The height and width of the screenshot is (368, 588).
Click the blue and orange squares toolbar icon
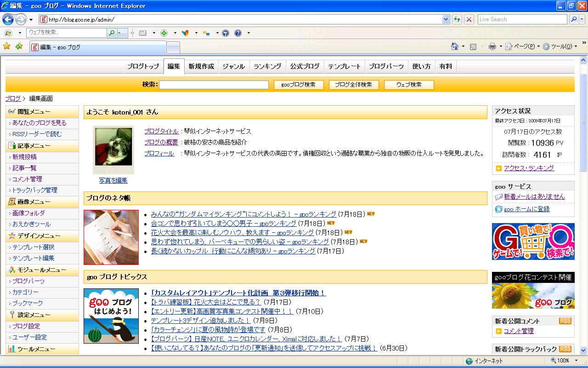tap(206, 33)
